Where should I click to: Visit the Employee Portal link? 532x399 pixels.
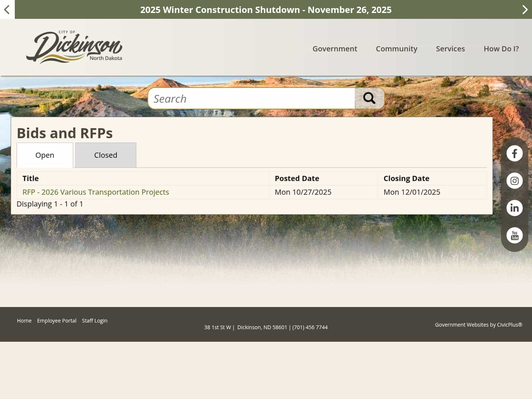(x=57, y=320)
